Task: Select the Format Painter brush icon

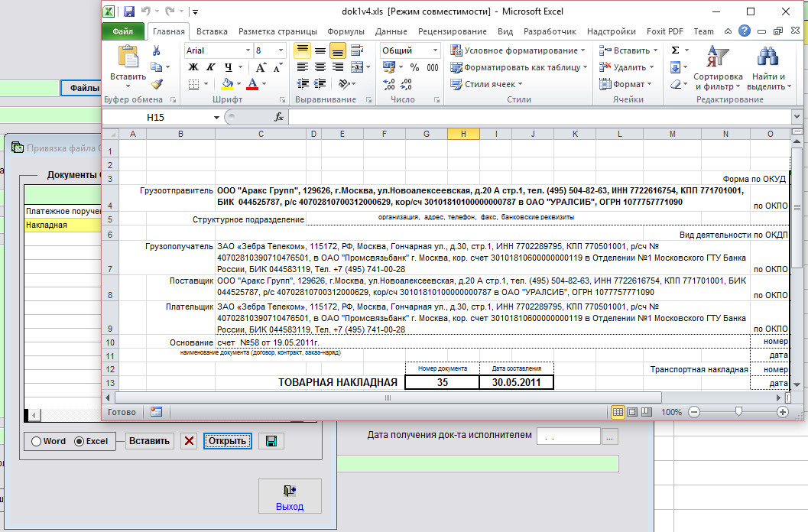Action: click(x=157, y=84)
